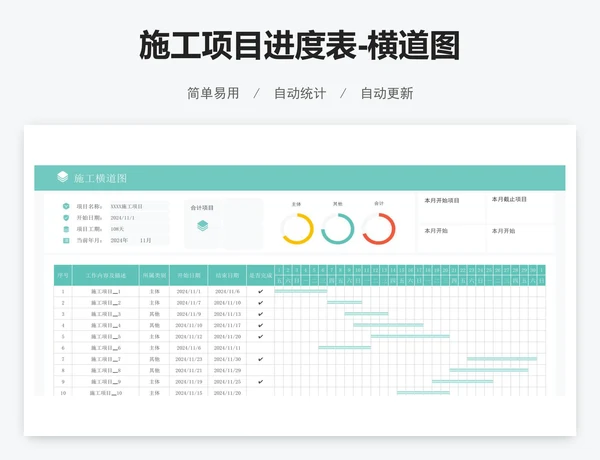Screen dimensions: 600x460
Task: Click the 施工横道图 title in the teal header
Action: point(100,178)
